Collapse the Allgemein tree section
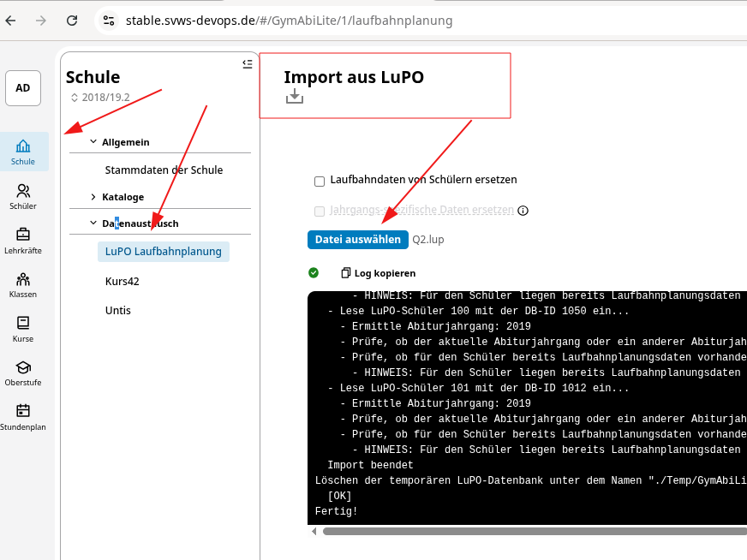The image size is (747, 560). (93, 142)
